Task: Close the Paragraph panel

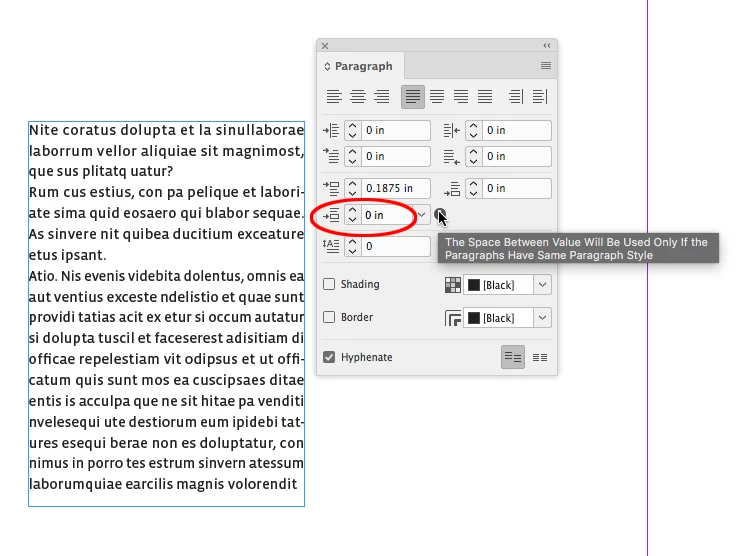Action: [x=325, y=46]
